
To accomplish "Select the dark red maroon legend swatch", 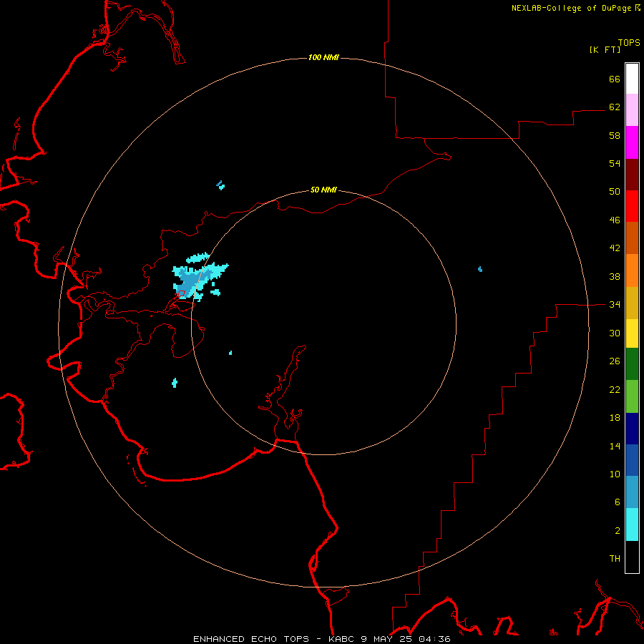I will click(632, 174).
